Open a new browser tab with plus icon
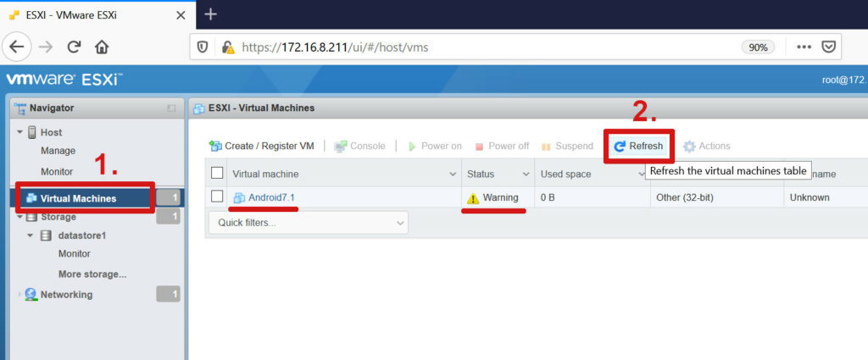The width and height of the screenshot is (868, 360). 210,14
